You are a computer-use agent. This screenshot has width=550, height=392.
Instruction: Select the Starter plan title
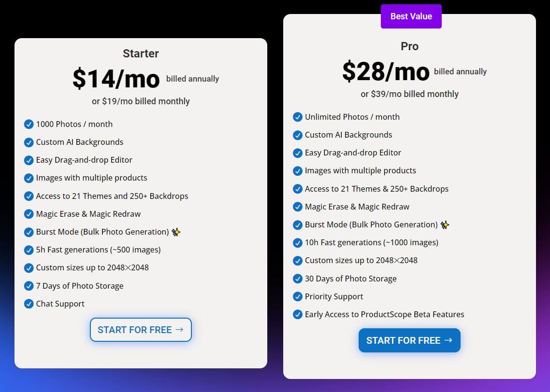coord(141,54)
